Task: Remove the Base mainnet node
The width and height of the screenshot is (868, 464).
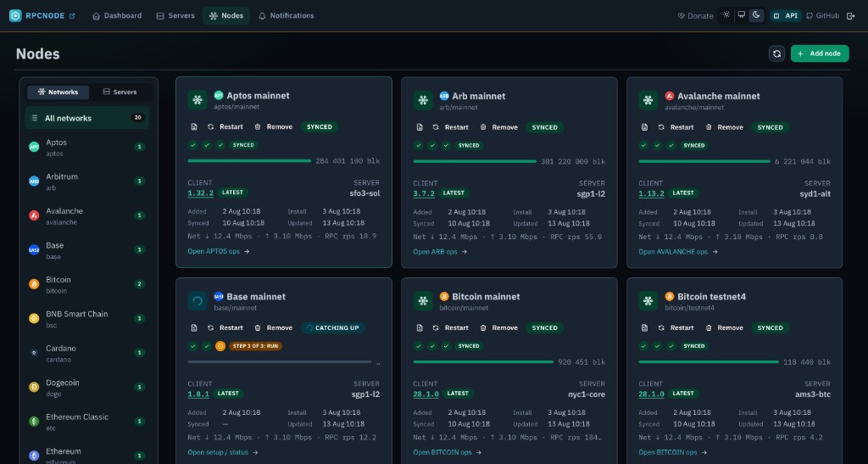Action: 274,327
